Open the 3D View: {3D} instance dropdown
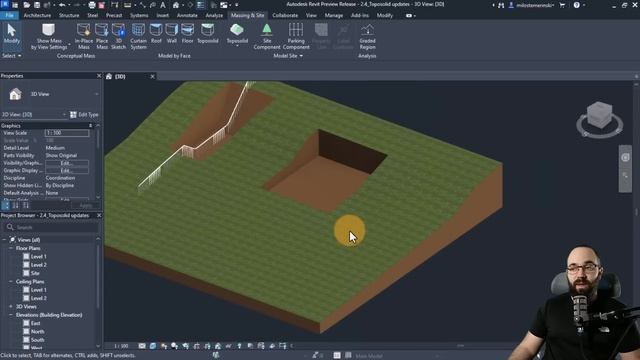Image resolution: width=640 pixels, height=360 pixels. (x=34, y=115)
